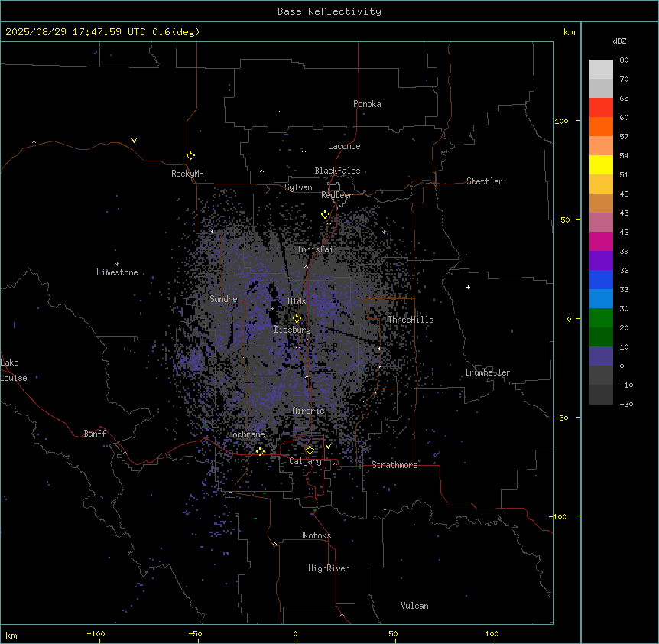Viewport: 659px width, 644px height.
Task: Click the yellow V marker northwest of RockyMH
Action: (x=134, y=141)
